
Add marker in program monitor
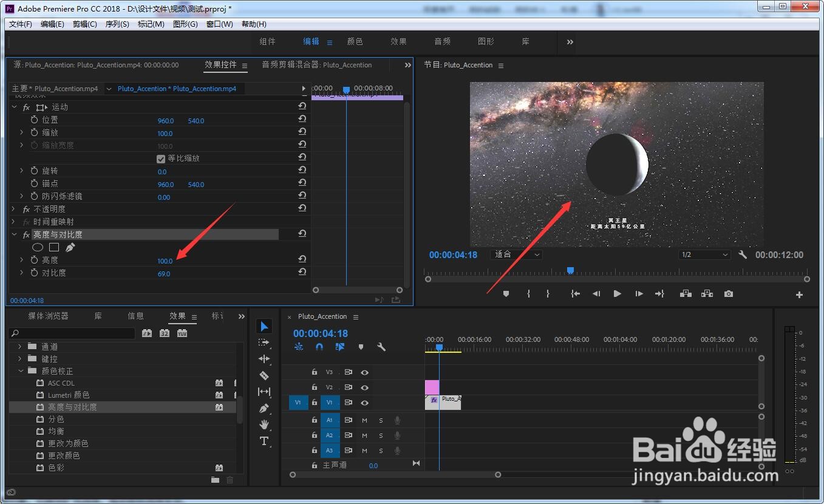[506, 294]
